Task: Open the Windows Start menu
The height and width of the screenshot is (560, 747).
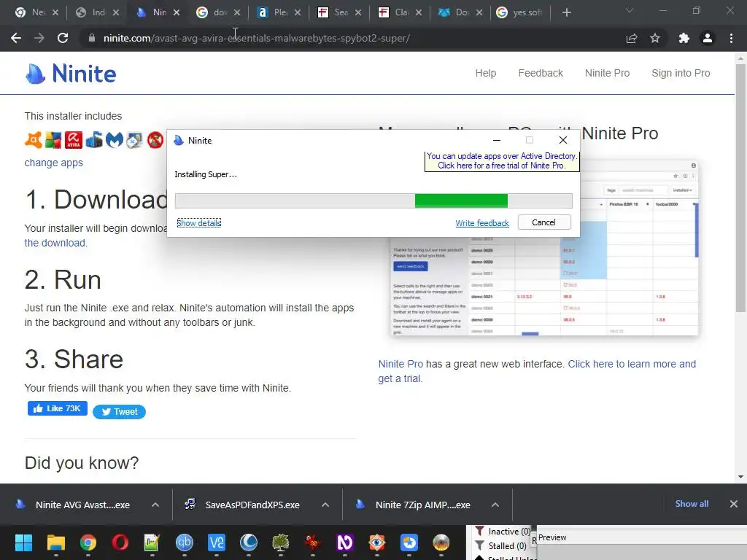Action: point(23,542)
